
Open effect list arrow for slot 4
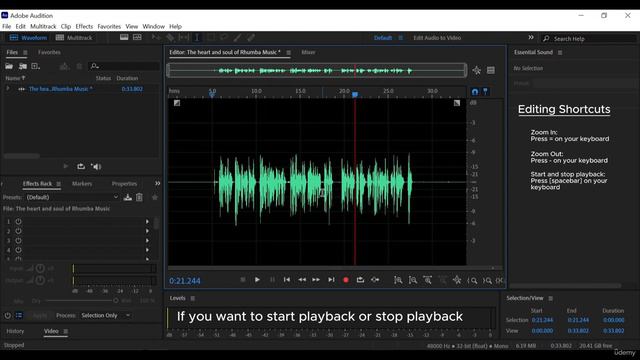click(x=147, y=250)
